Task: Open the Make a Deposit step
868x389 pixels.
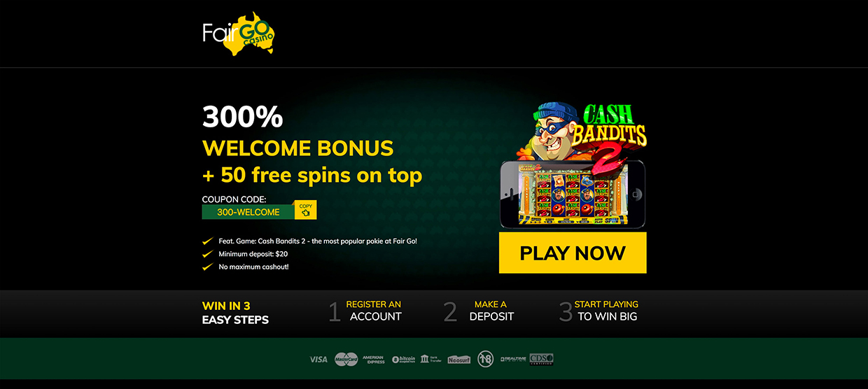Action: click(x=480, y=311)
